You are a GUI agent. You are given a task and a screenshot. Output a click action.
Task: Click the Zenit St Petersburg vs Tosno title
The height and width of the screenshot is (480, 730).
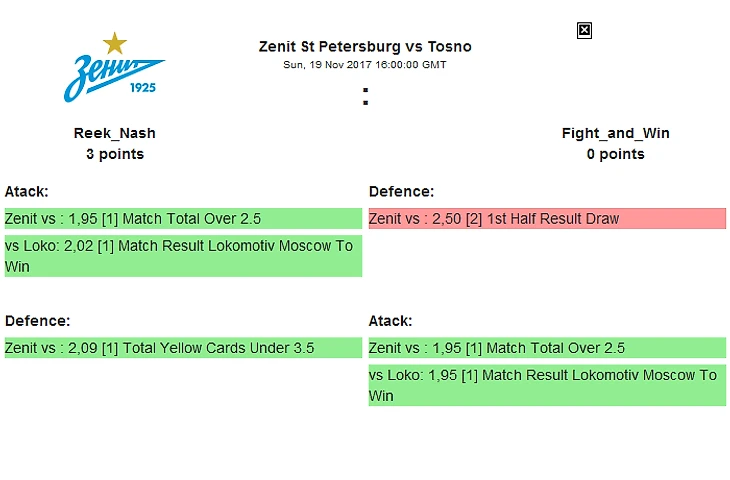365,47
